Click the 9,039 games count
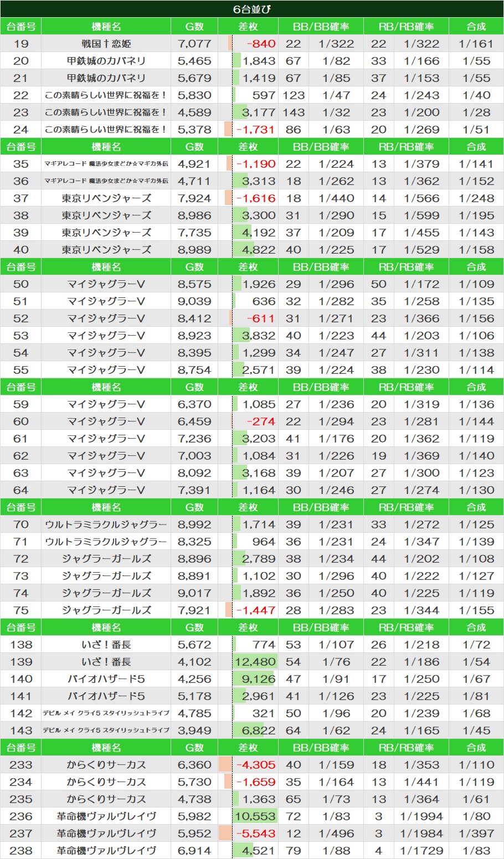Image resolution: width=504 pixels, height=859 pixels. coord(194,301)
